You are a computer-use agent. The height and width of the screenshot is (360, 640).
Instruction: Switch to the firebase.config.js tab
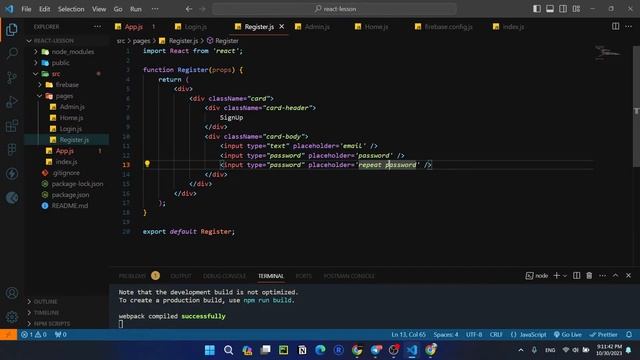click(448, 27)
